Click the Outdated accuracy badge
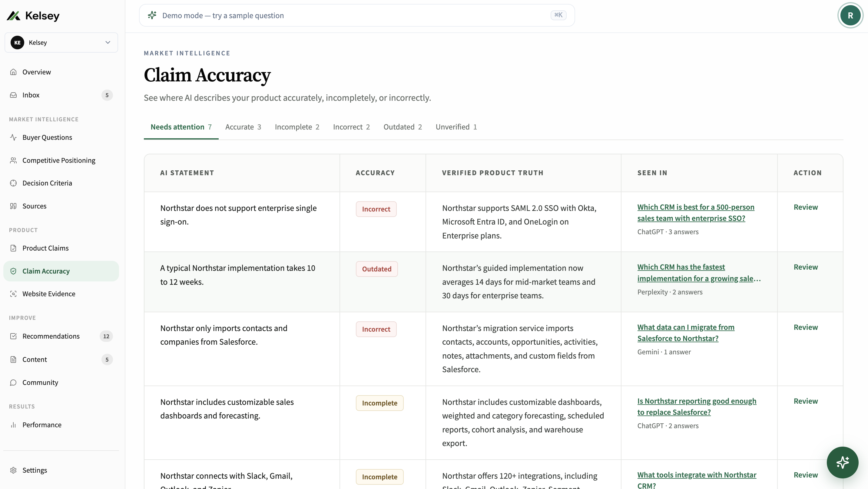 click(x=376, y=269)
